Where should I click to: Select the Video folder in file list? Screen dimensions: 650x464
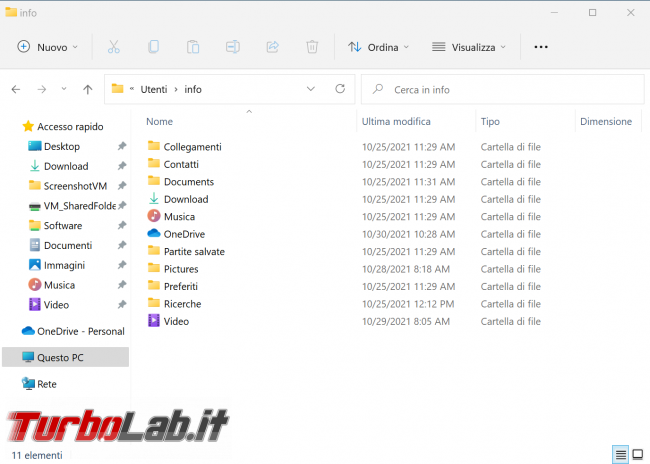pos(176,321)
